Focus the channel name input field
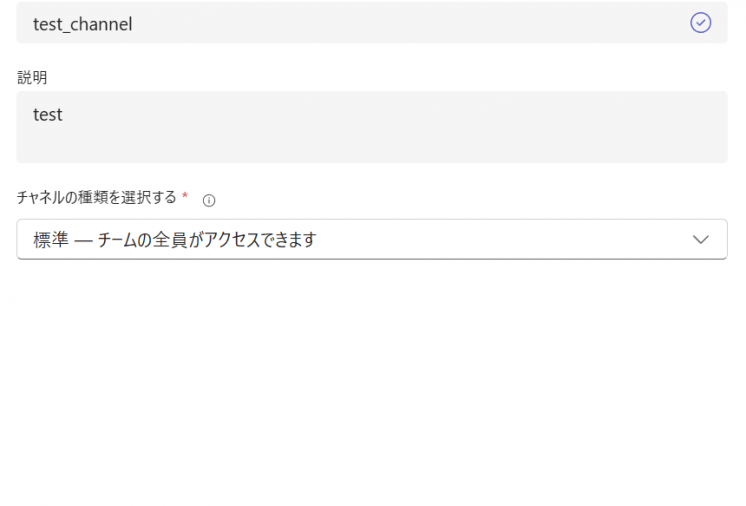The image size is (746, 506). (x=371, y=23)
